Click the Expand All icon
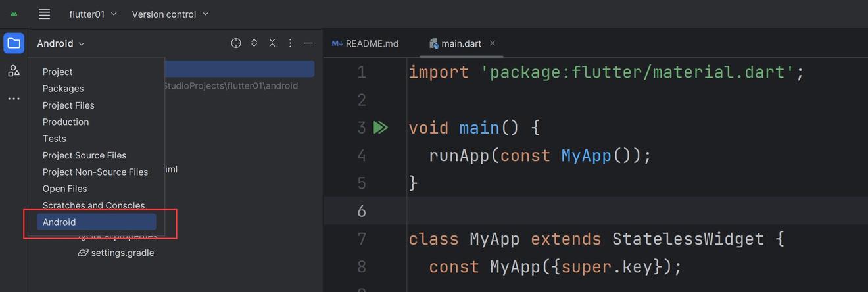 pyautogui.click(x=254, y=43)
